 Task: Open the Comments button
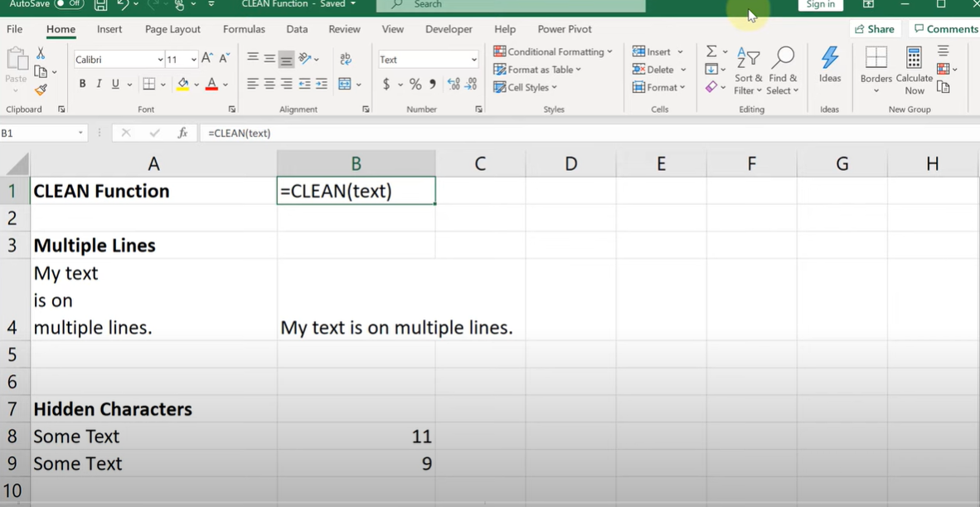pyautogui.click(x=945, y=29)
